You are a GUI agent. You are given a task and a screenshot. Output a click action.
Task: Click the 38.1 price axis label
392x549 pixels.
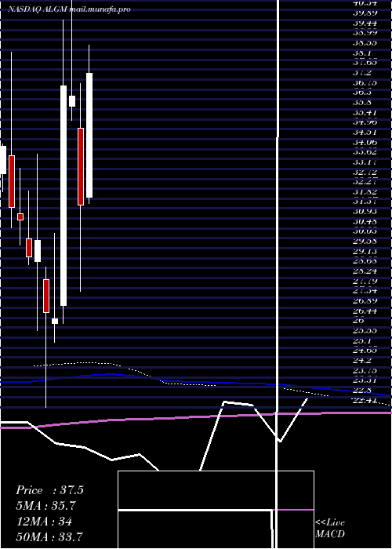(362, 53)
